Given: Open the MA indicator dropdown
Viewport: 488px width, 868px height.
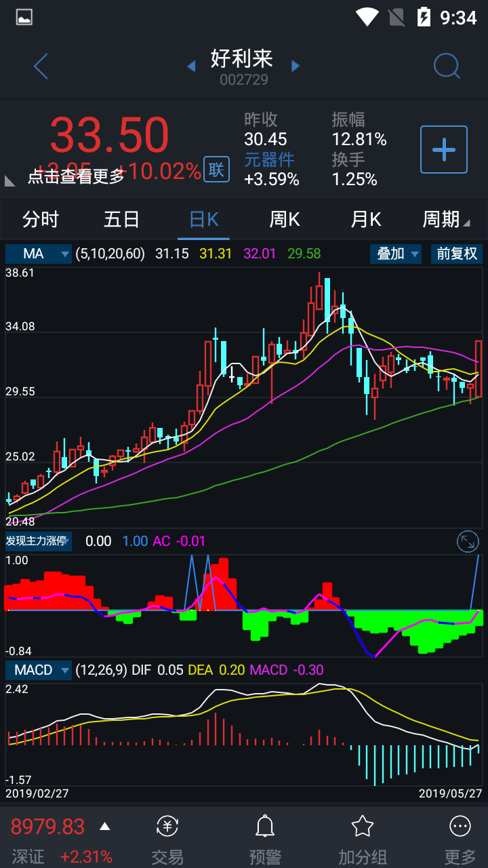Looking at the screenshot, I should point(38,254).
